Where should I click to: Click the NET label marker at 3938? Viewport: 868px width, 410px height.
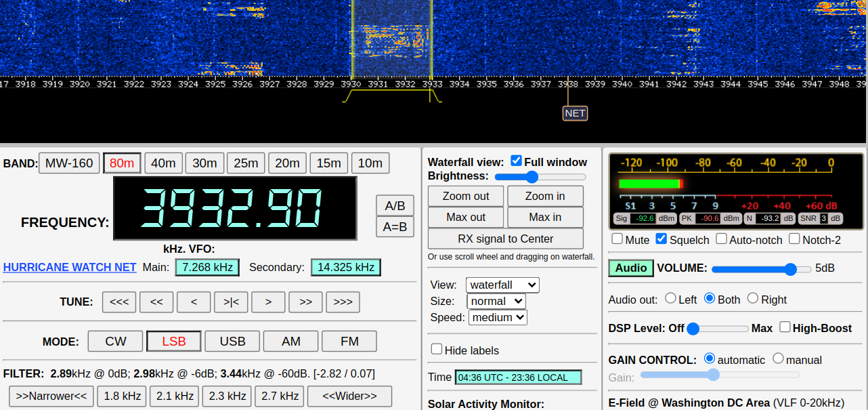575,113
